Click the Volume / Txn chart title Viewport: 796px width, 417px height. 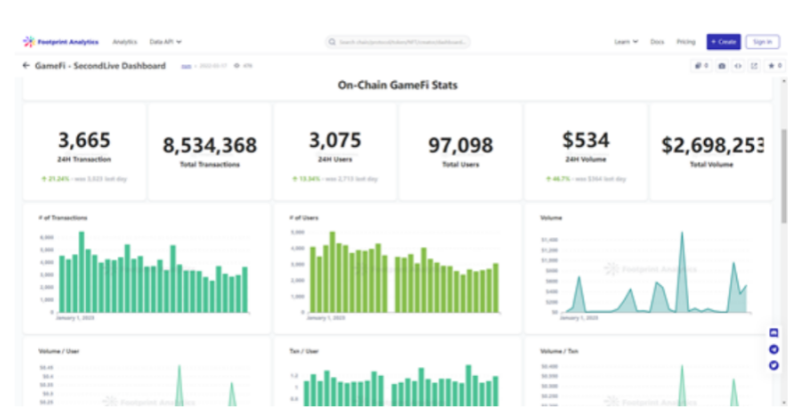(x=559, y=351)
